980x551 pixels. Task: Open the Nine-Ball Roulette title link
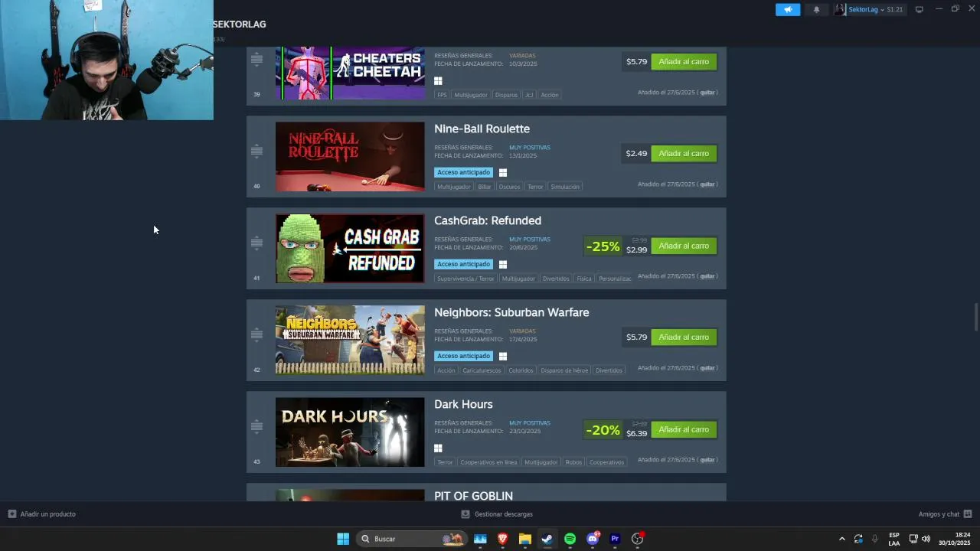point(482,129)
